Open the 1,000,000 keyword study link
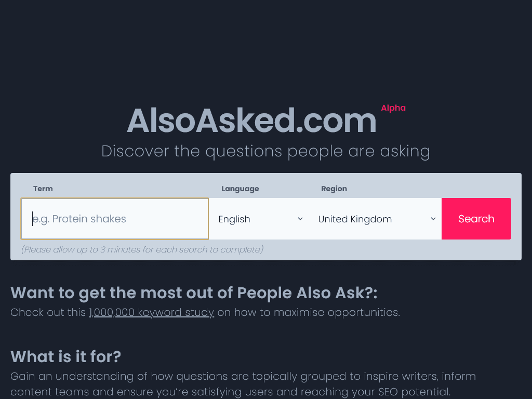The image size is (532, 399). pos(151,312)
